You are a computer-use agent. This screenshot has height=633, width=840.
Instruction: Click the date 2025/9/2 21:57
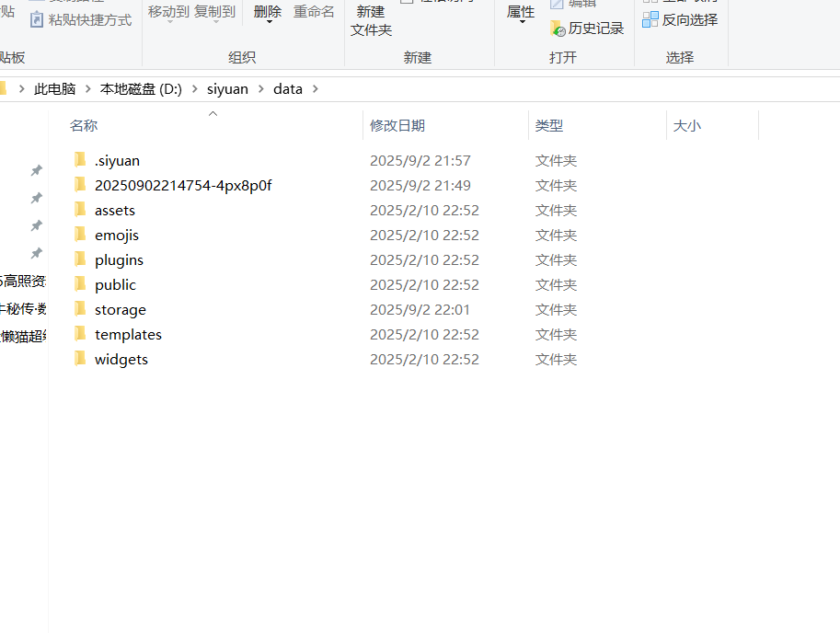420,161
